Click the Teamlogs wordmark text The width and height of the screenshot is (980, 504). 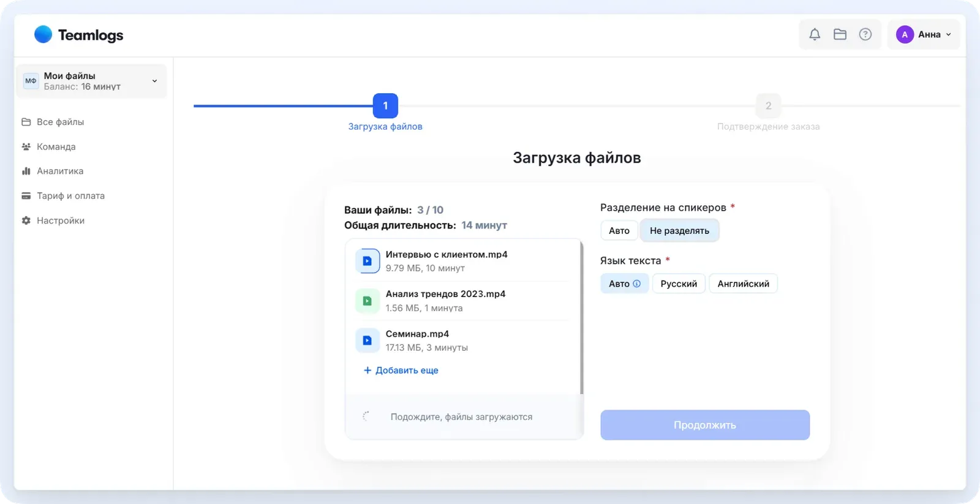pos(91,35)
